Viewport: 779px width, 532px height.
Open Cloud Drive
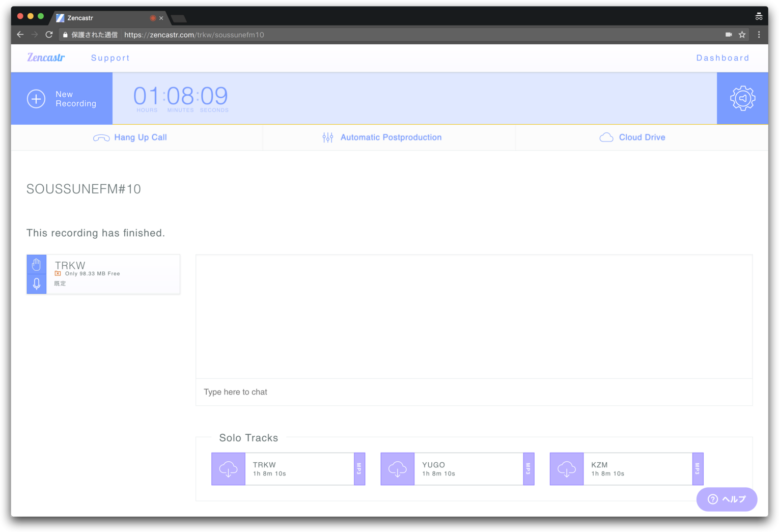coord(632,137)
